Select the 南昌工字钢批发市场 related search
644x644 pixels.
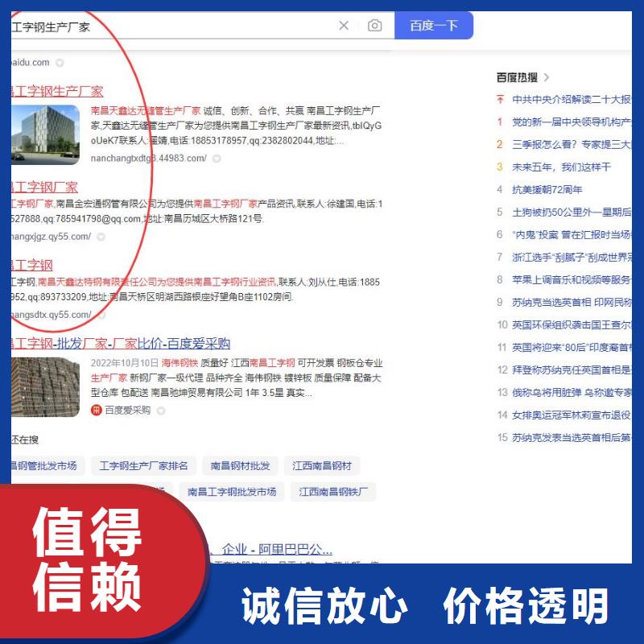[x=232, y=492]
